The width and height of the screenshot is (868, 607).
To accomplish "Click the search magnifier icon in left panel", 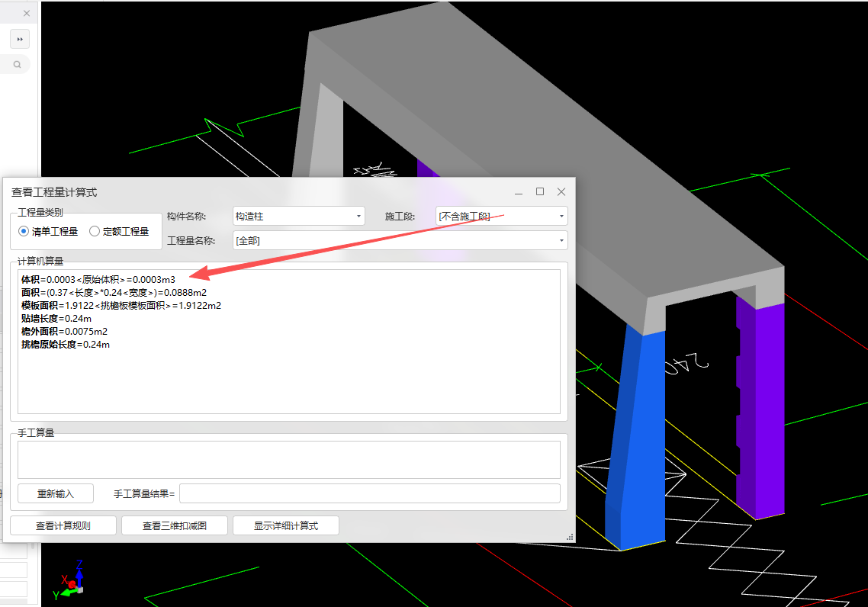I will pos(17,64).
